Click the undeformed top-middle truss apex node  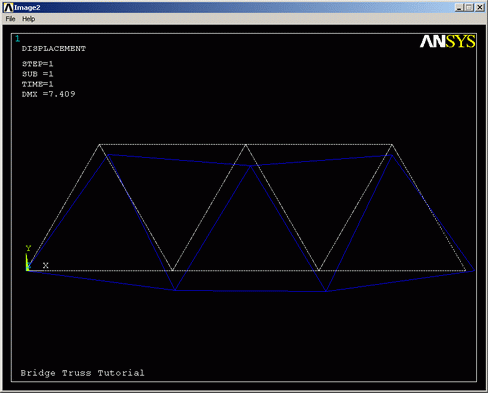click(x=246, y=145)
